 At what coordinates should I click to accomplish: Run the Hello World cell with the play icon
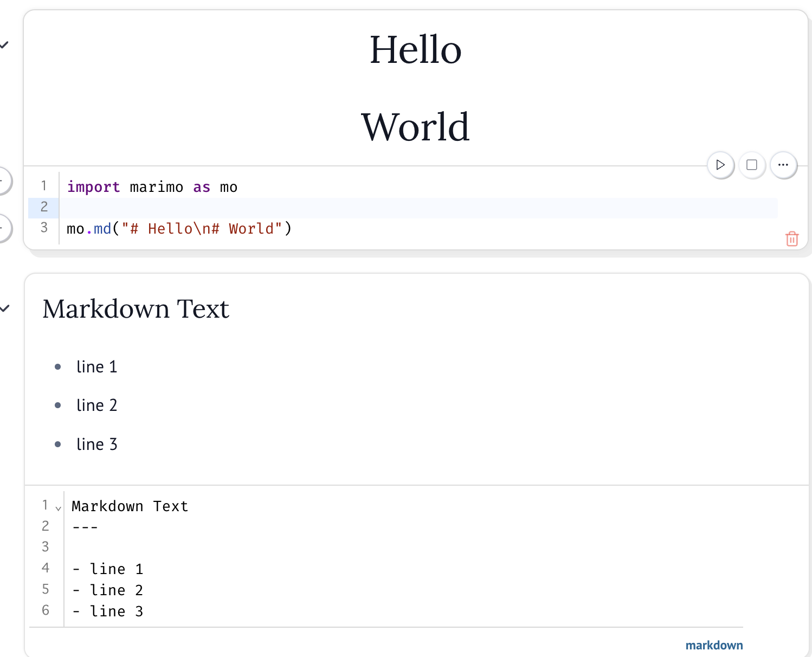(720, 165)
